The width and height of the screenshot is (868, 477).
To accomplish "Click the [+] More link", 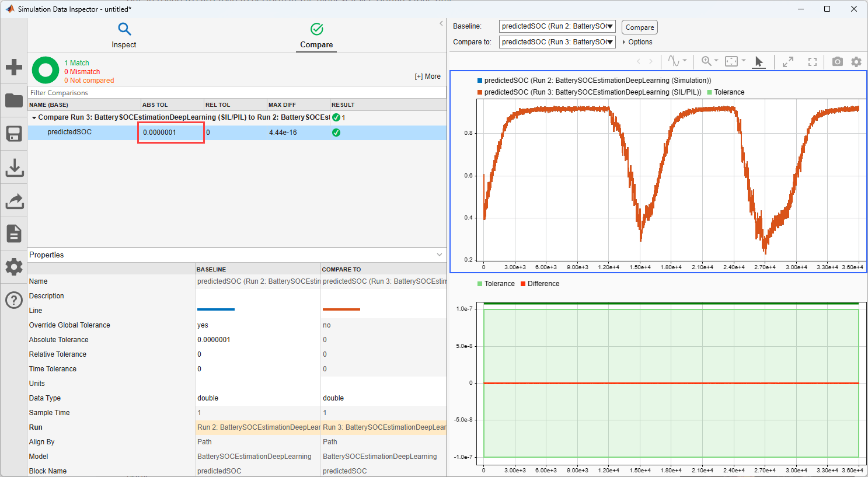I will (428, 76).
